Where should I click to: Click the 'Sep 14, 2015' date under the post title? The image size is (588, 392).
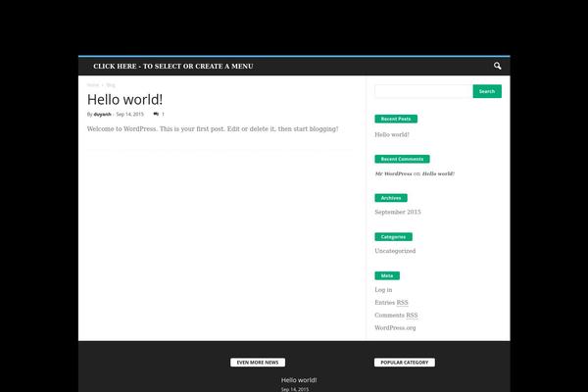(x=129, y=114)
